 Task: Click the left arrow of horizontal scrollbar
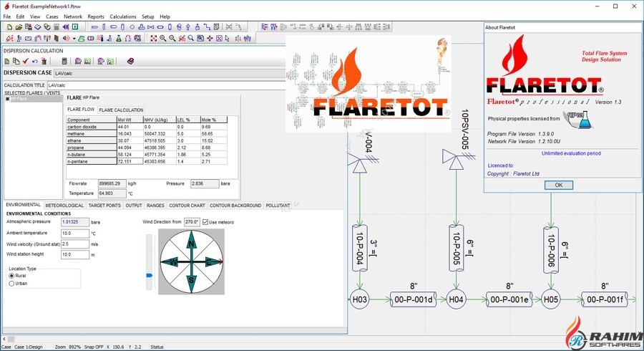[x=4, y=339]
